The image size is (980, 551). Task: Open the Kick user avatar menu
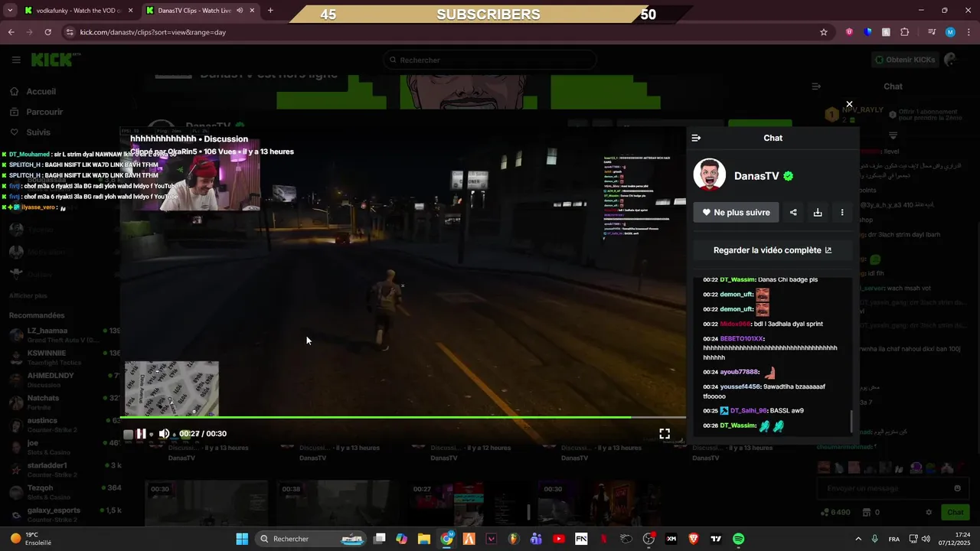pyautogui.click(x=952, y=60)
